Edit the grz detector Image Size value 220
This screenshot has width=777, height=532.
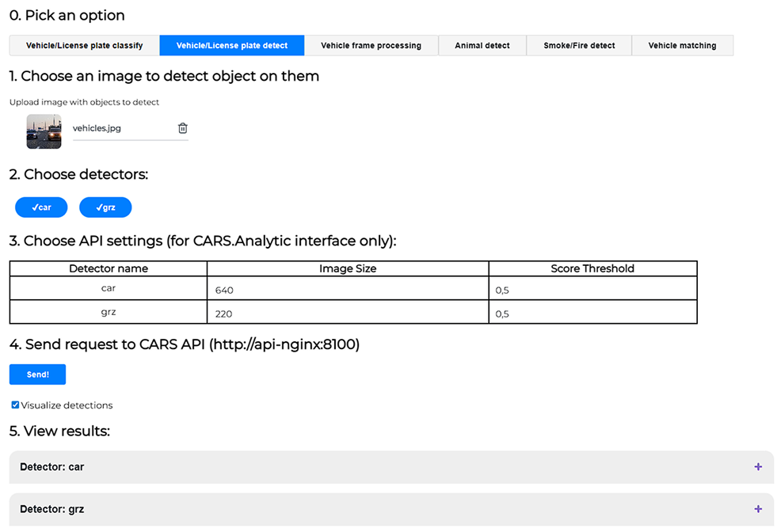click(317, 313)
